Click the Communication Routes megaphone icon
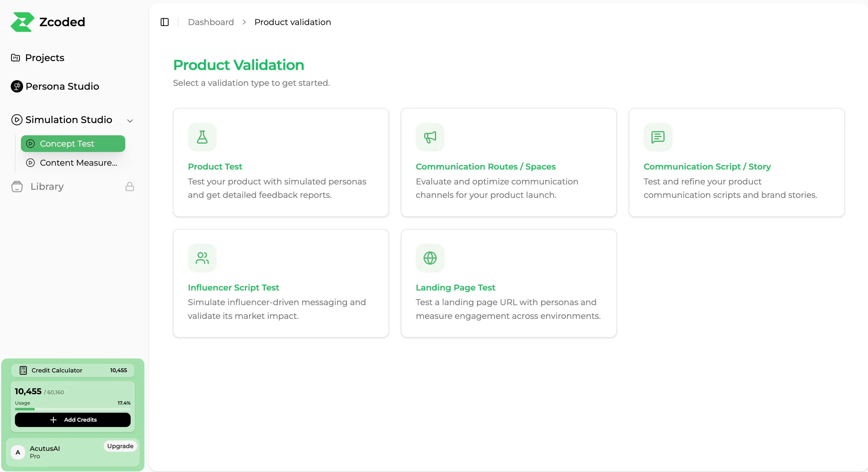Screen dimensions: 868x472 [x=430, y=137]
